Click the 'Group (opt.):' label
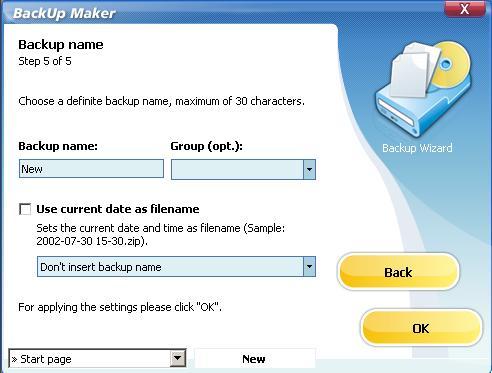The image size is (492, 373). pos(206,146)
